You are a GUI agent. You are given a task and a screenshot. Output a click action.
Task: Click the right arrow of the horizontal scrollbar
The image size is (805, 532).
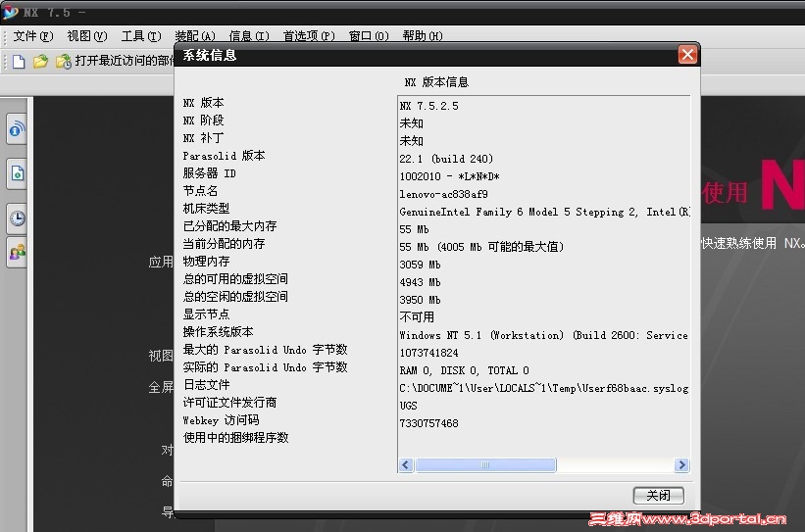[681, 464]
